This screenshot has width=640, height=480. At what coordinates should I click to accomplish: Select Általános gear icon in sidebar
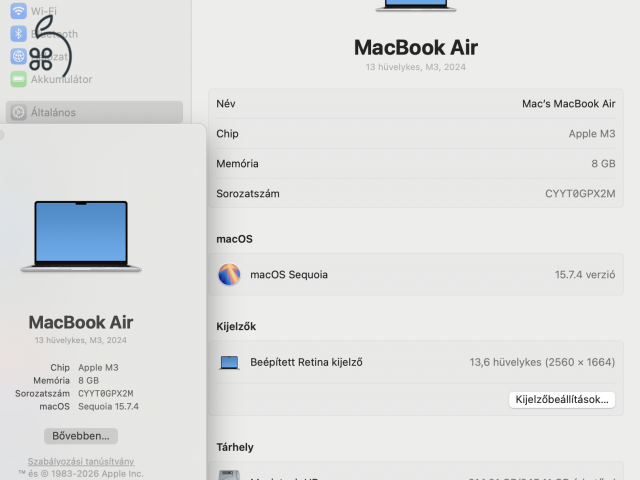(18, 112)
